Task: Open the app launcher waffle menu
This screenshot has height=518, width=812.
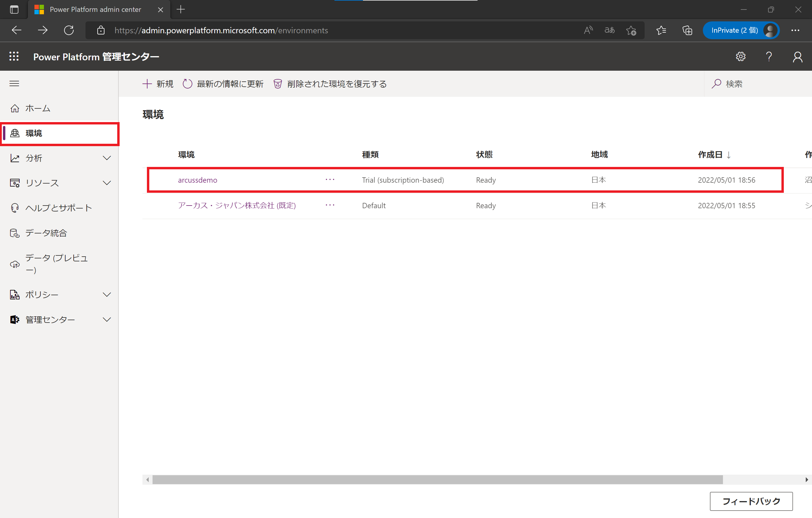Action: coord(14,56)
